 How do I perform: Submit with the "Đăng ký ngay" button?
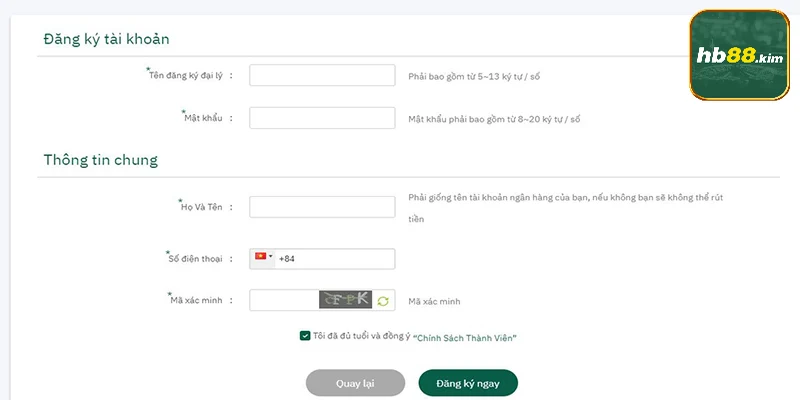point(468,383)
